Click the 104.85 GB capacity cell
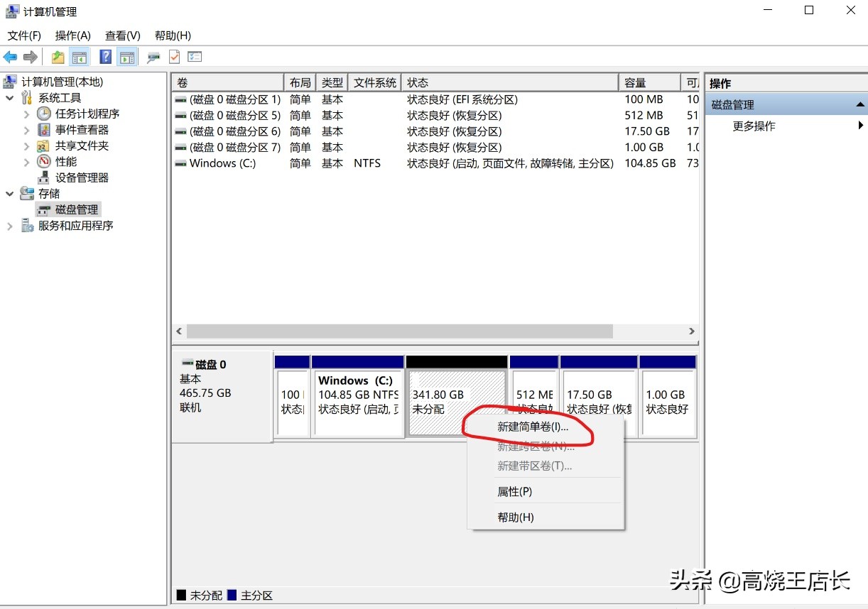This screenshot has width=868, height=609. click(650, 163)
